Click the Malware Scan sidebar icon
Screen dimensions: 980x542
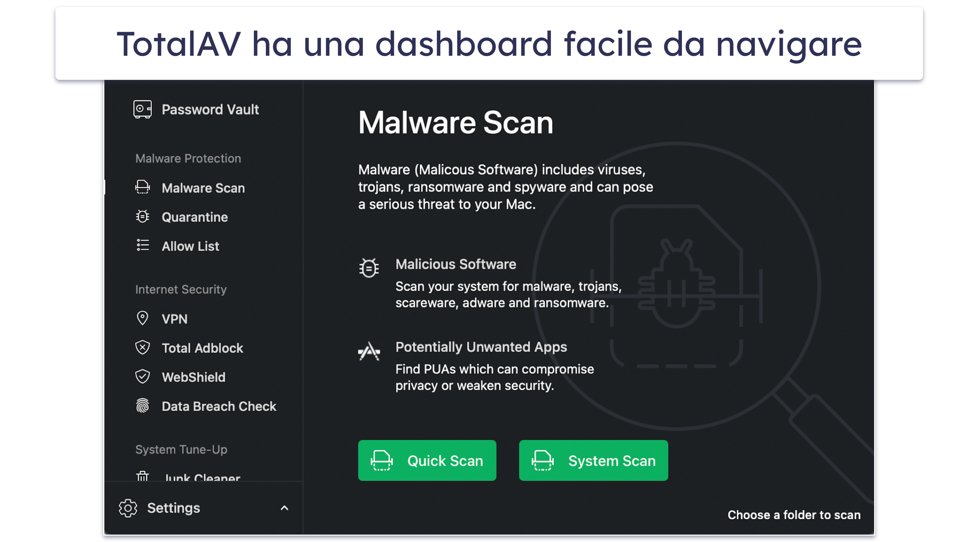coord(143,187)
